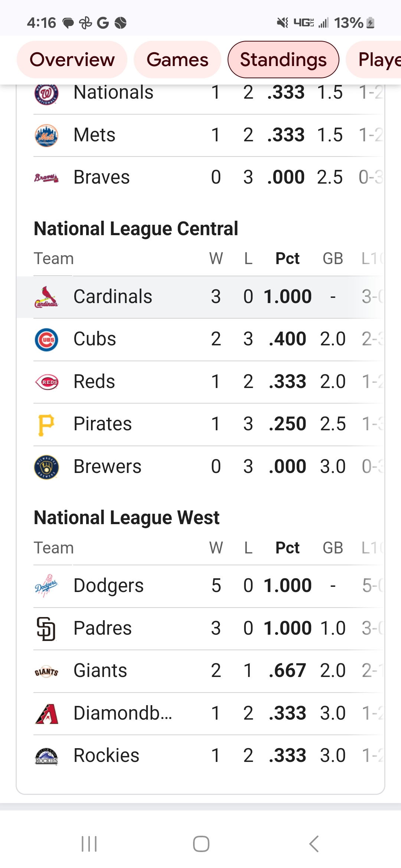Tap the GB column header in NL West
The height and width of the screenshot is (868, 401).
point(333,548)
